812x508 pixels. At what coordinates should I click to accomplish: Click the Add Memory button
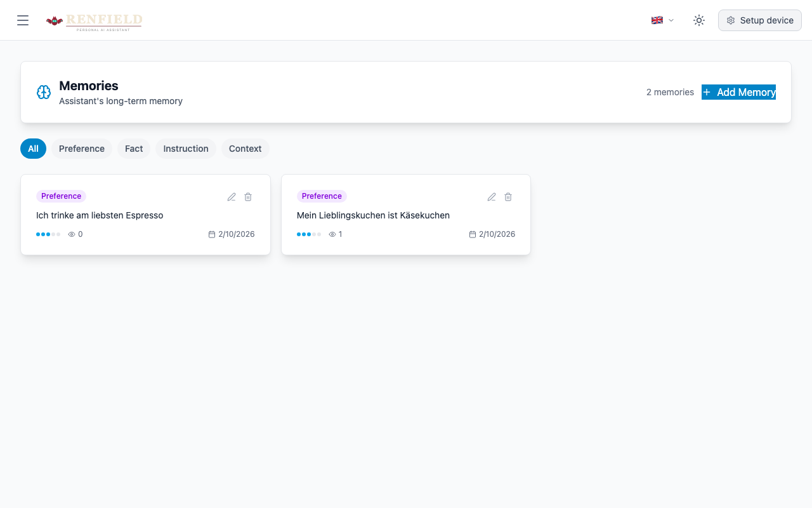pyautogui.click(x=738, y=92)
